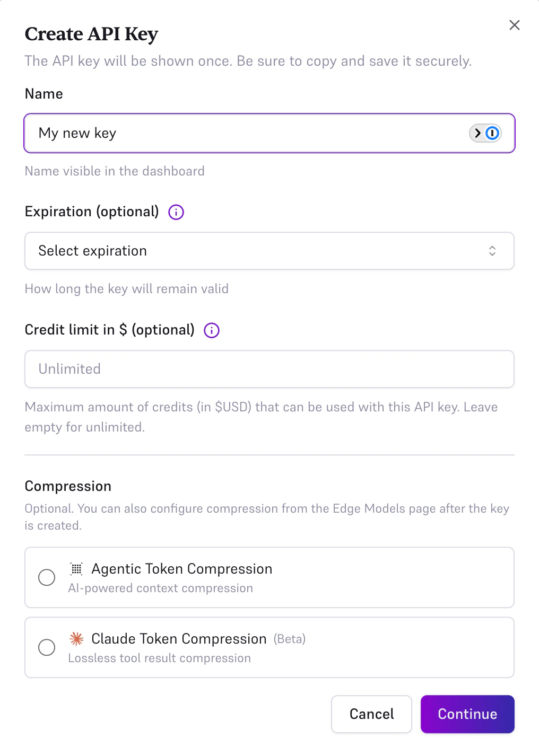Viewport: 539px width, 756px height.
Task: Select the Agentic Token Compression radio button
Action: [x=46, y=577]
